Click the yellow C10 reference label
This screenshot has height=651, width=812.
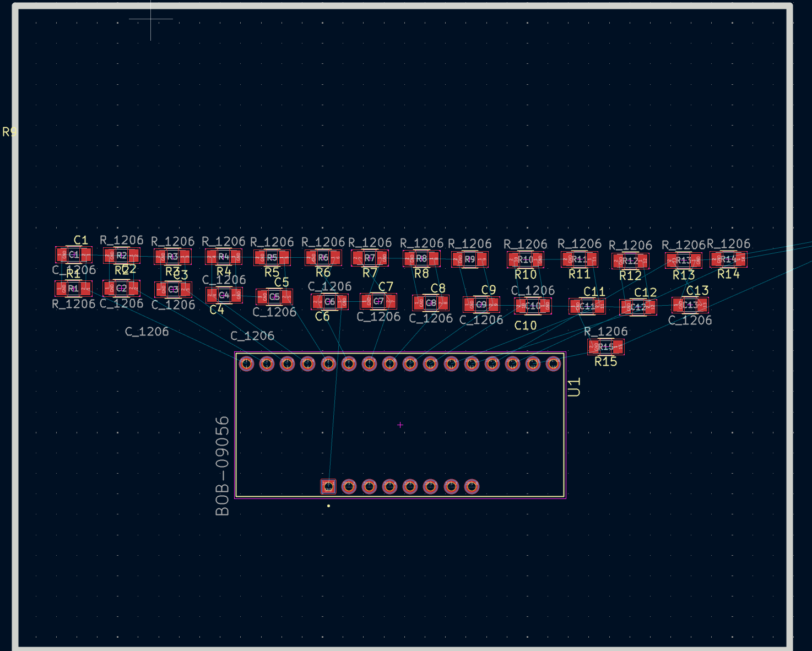point(526,325)
